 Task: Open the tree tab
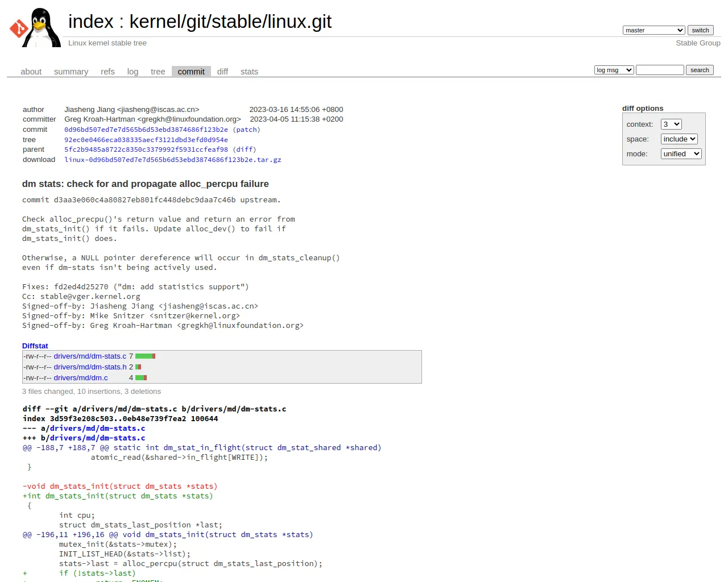pos(158,72)
